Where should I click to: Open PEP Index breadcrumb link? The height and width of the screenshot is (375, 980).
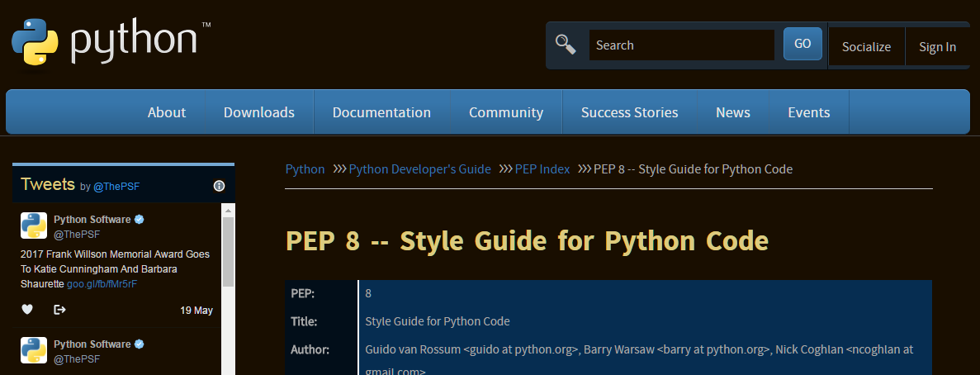tap(542, 169)
